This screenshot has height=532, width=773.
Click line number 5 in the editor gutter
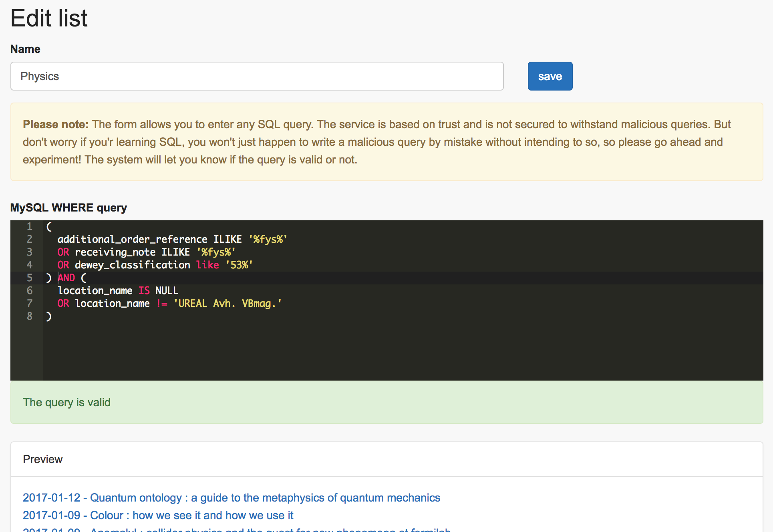pos(29,278)
